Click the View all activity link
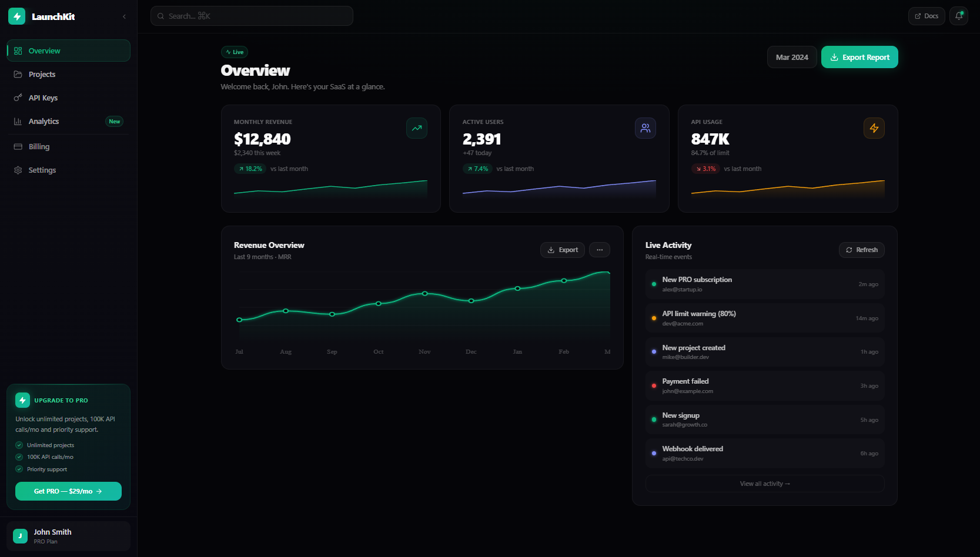 [x=764, y=484]
